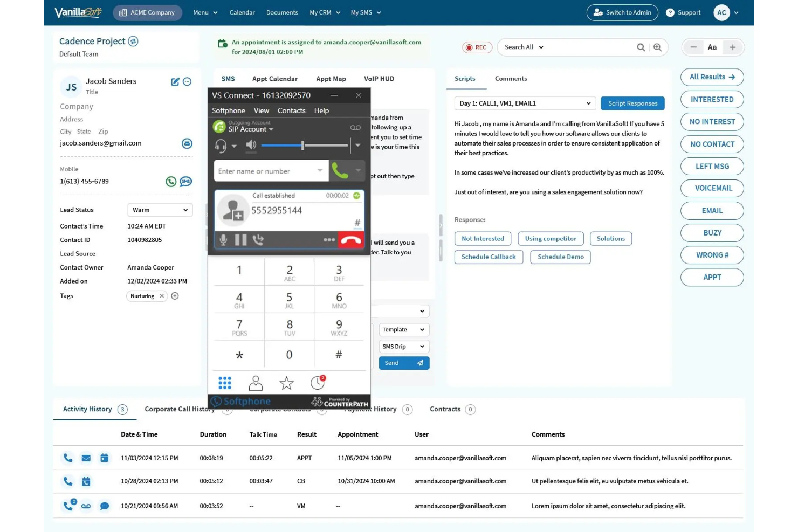798x532 pixels.
Task: Open the SMS Drip dropdown
Action: (x=404, y=347)
